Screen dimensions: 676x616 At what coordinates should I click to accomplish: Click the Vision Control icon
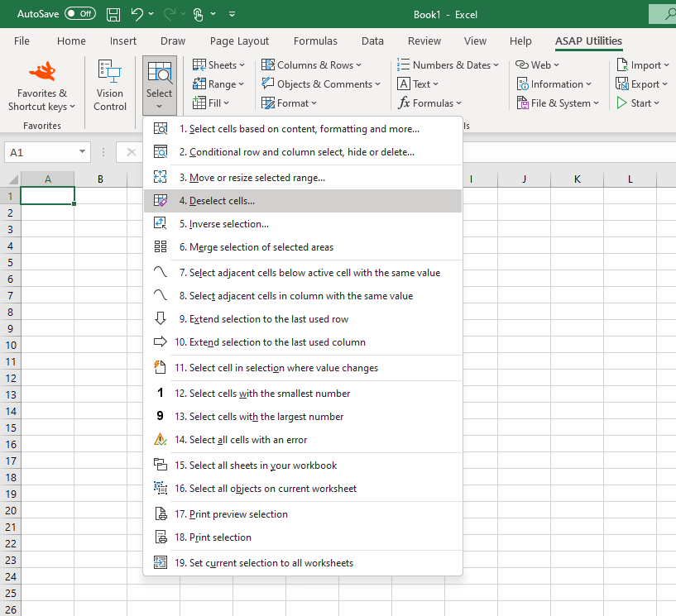pos(109,71)
